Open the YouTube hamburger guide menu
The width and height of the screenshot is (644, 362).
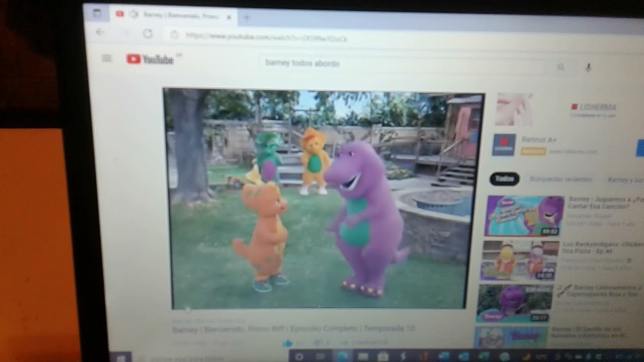coord(107,58)
